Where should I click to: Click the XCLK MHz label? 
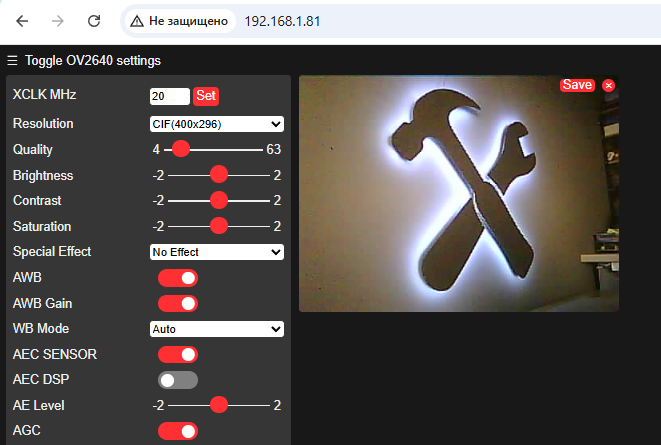click(x=44, y=94)
